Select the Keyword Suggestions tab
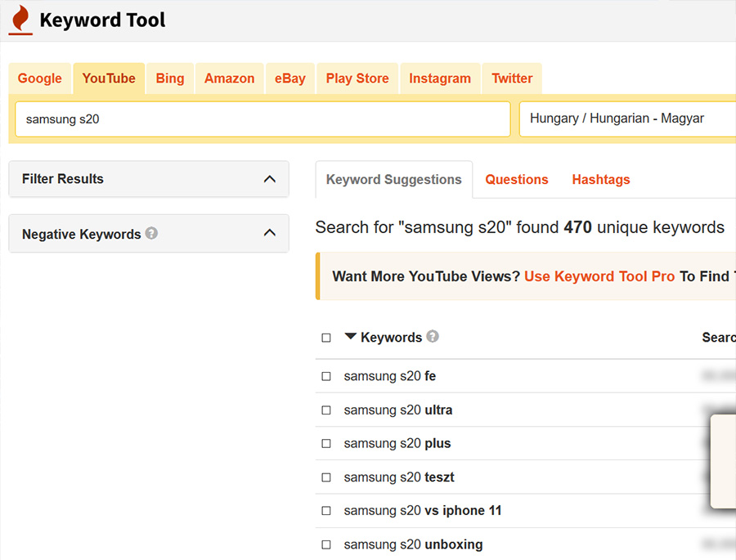 click(x=394, y=179)
